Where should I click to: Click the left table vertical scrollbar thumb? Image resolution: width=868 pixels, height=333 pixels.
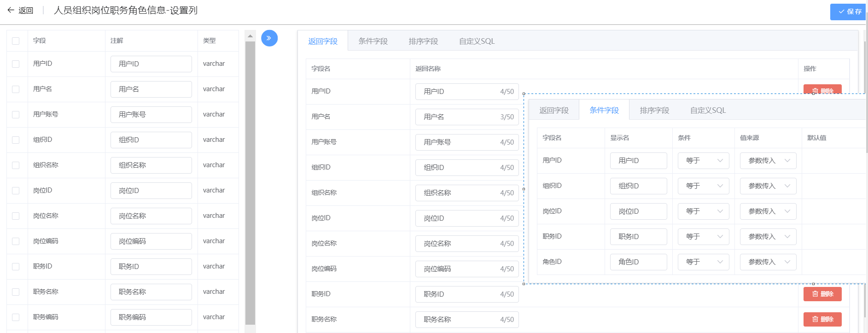point(250,184)
